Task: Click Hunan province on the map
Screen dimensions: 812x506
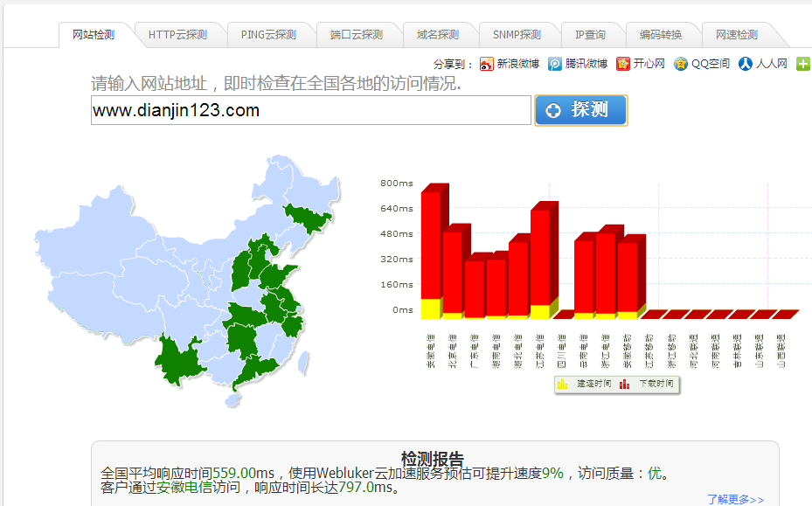Action: click(x=242, y=339)
